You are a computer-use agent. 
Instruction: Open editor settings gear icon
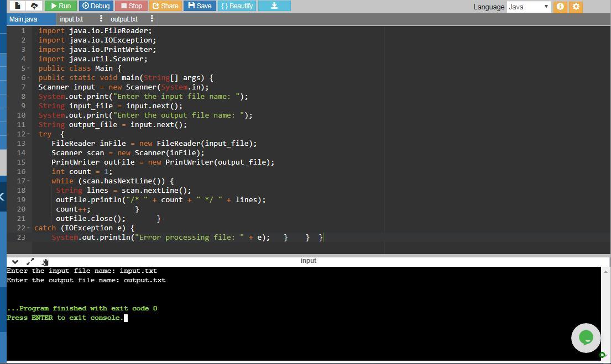576,7
